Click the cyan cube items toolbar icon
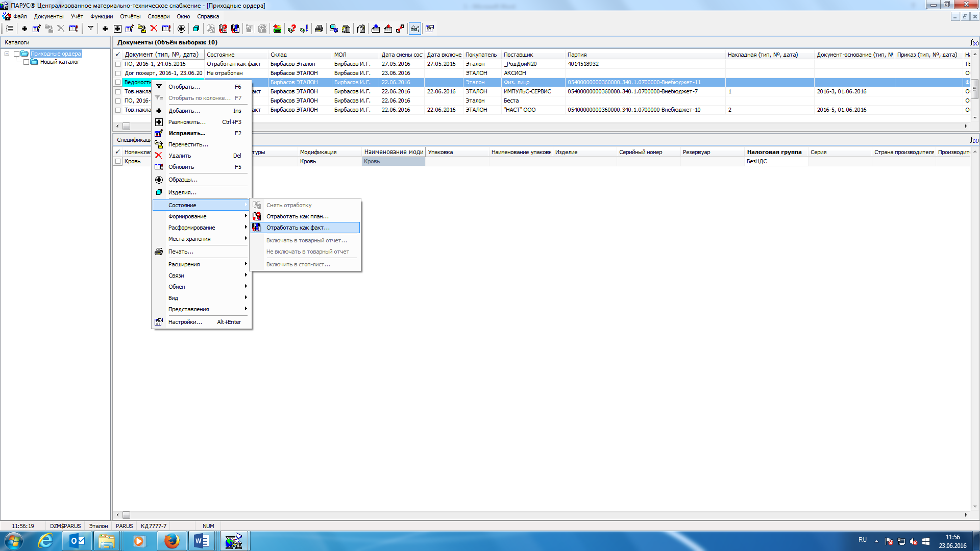The image size is (980, 551). [196, 29]
